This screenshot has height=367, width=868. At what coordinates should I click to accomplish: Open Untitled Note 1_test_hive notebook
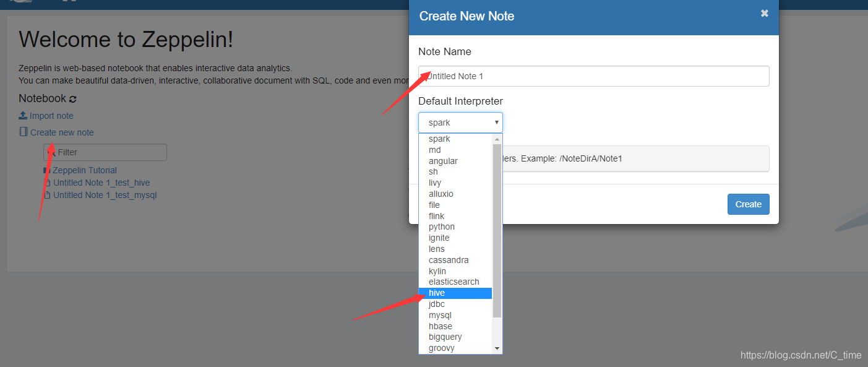click(x=101, y=183)
